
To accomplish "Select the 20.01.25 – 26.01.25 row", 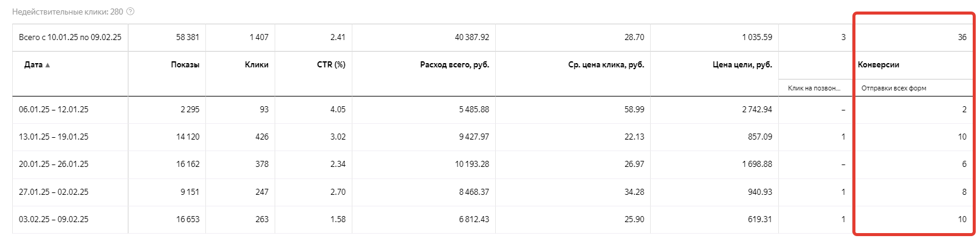I will tap(493, 164).
